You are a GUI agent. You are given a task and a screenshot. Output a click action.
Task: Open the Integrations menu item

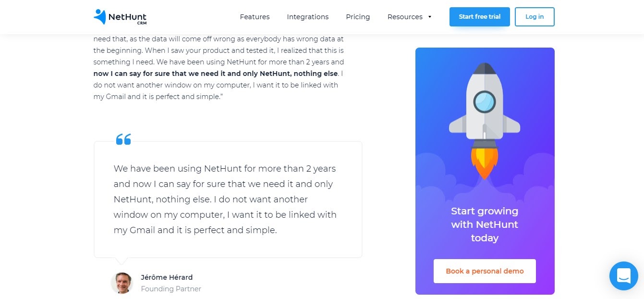(308, 17)
